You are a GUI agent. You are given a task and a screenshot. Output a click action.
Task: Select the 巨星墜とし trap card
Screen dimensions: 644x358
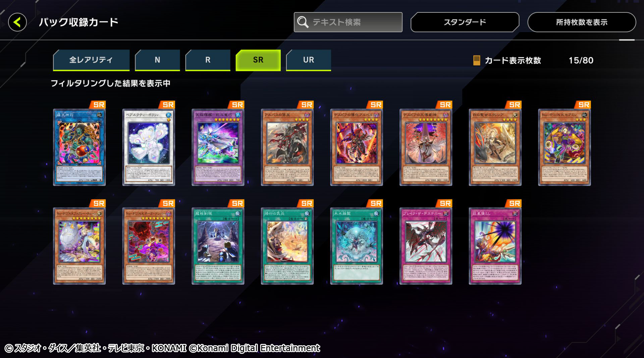pos(495,246)
